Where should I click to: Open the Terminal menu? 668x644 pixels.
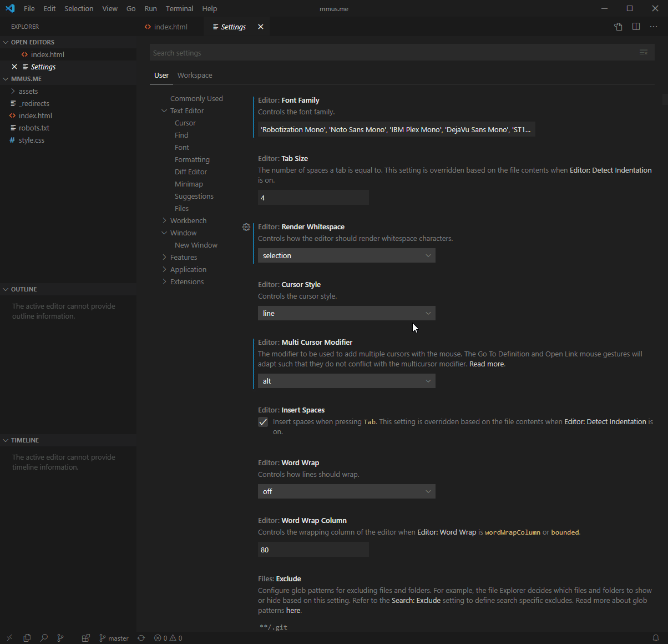point(179,8)
